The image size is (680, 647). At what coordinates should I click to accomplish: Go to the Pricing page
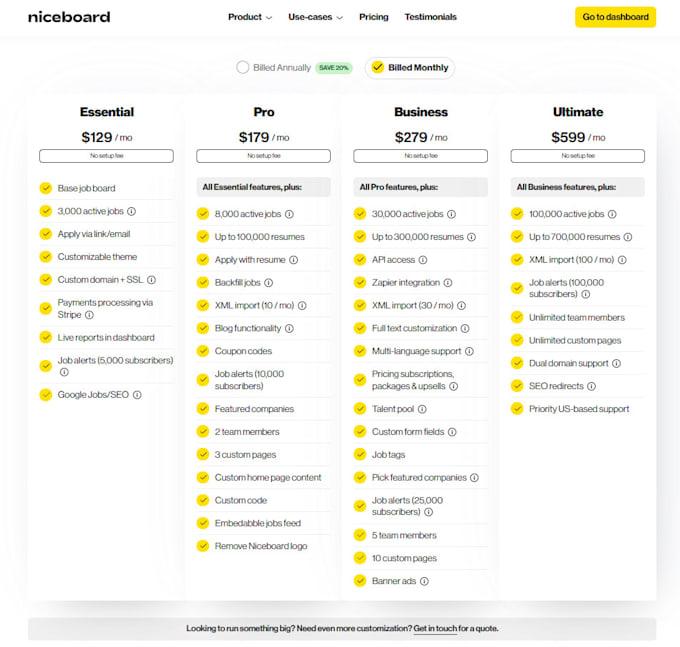pos(374,17)
